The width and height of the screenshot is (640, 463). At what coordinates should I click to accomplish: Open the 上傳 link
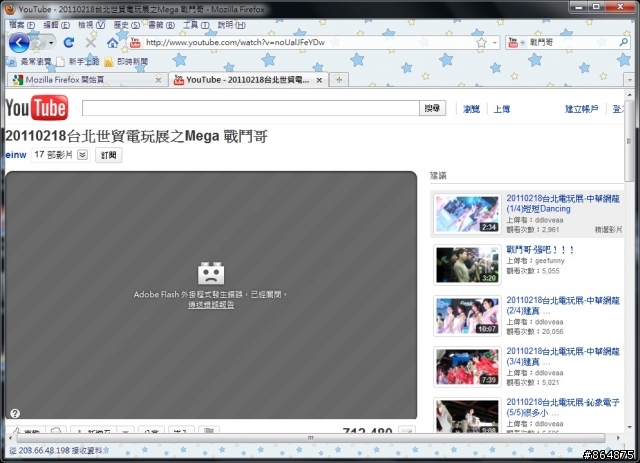point(502,109)
